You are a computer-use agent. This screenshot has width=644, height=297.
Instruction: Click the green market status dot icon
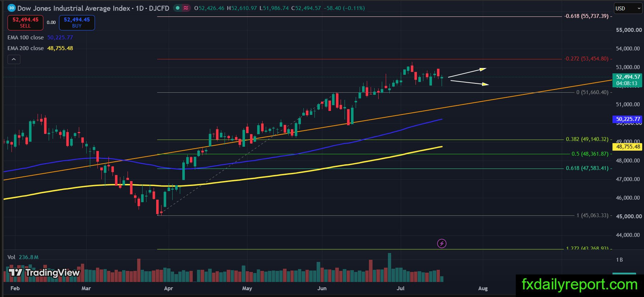177,8
